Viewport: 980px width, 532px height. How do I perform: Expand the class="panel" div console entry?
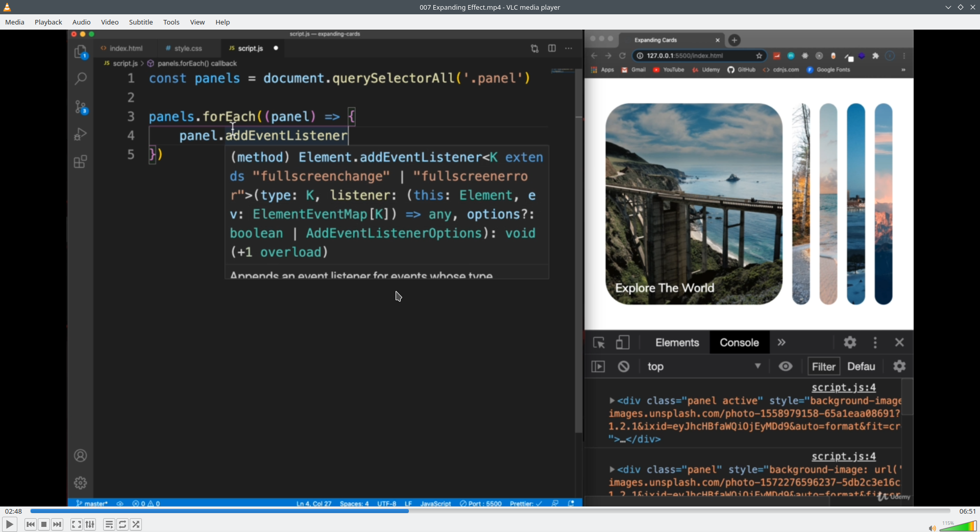tap(612, 470)
